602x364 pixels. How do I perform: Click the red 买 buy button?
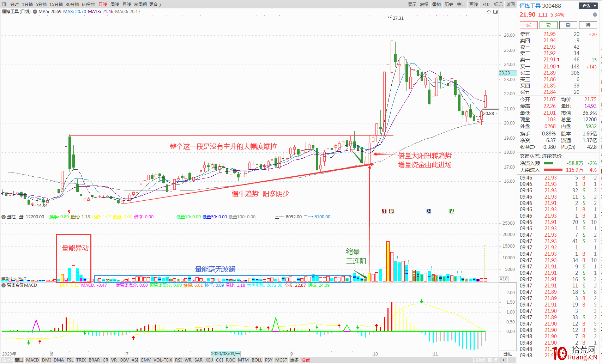529,25
